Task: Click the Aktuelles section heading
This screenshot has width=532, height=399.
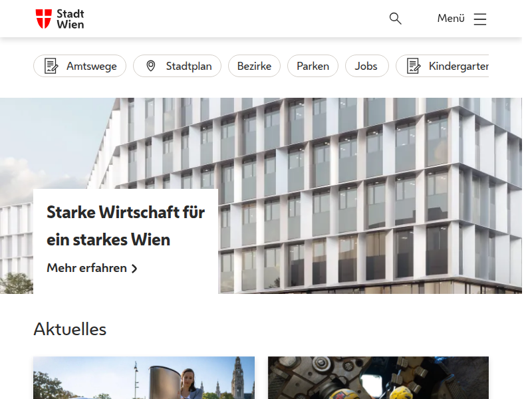Action: click(x=70, y=329)
